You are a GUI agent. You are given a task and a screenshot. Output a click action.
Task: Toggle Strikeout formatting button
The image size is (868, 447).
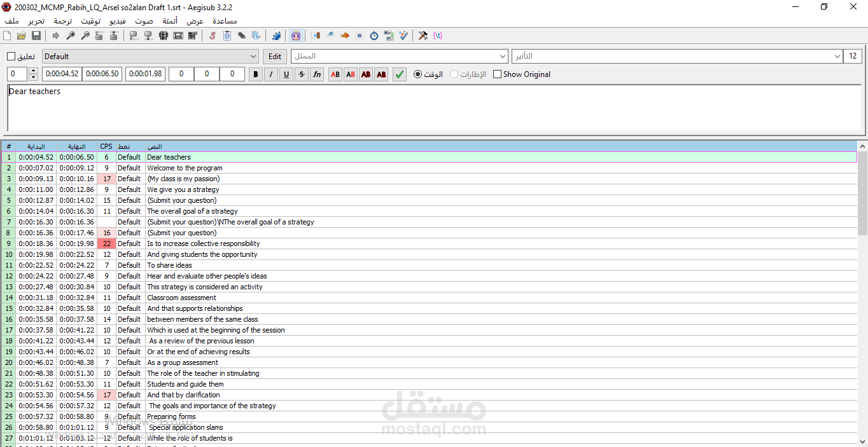302,74
